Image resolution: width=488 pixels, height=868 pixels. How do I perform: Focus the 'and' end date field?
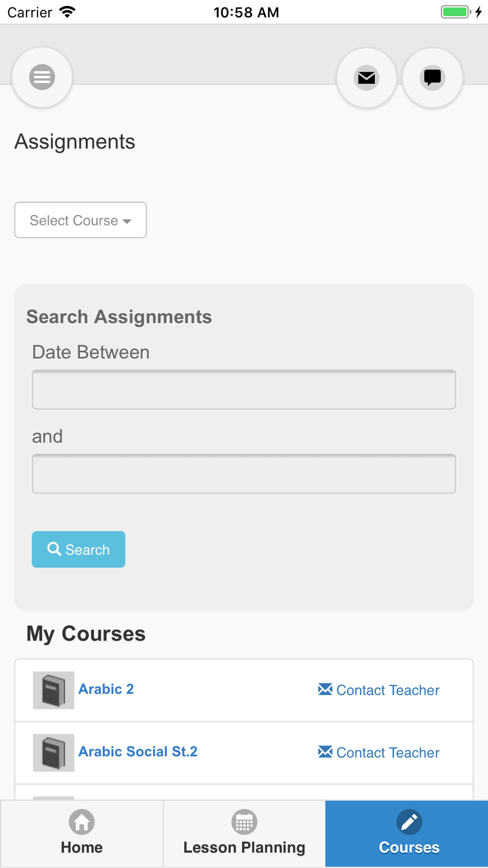244,474
